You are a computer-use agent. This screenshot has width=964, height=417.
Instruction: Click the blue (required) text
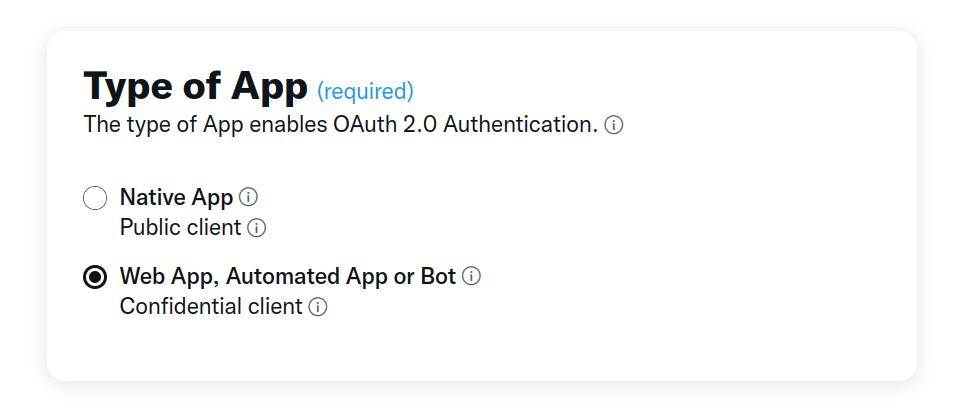[x=365, y=92]
